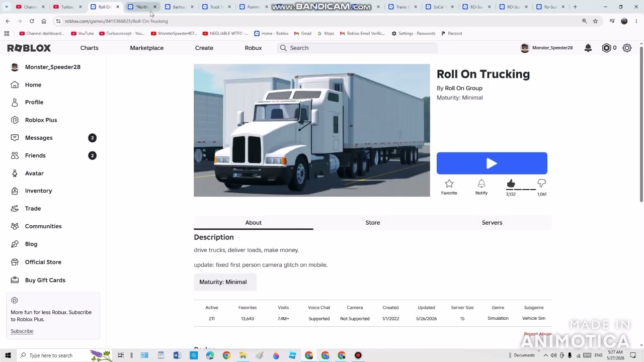Open Charts in the Roblox top nav

click(x=89, y=48)
